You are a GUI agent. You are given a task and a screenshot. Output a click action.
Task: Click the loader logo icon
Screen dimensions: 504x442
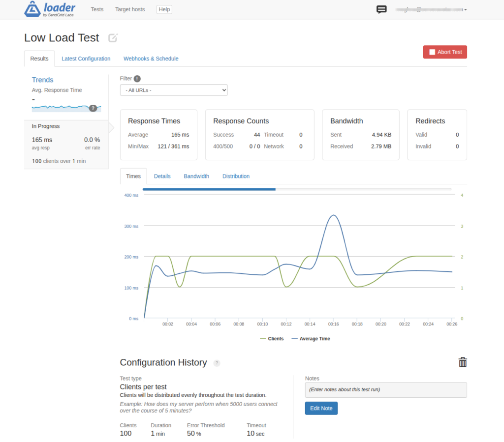pos(32,9)
